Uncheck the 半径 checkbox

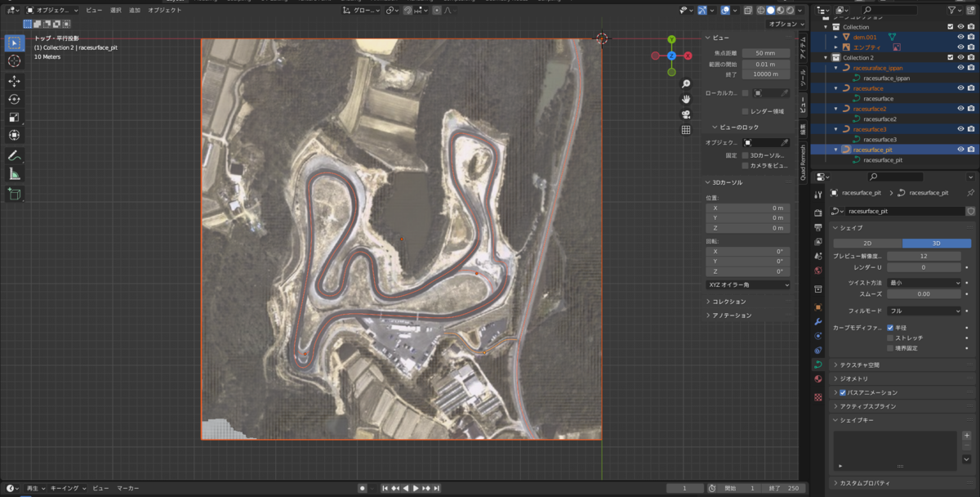click(890, 328)
